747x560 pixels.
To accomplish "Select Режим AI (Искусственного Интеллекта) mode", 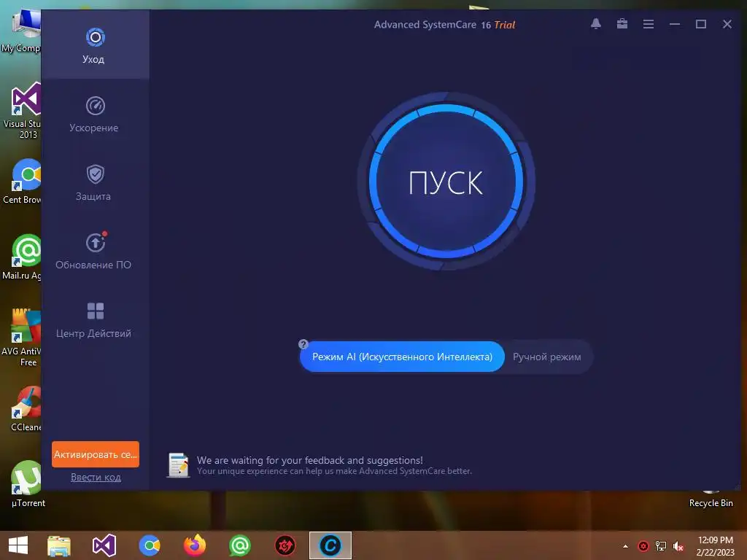I will (x=402, y=357).
